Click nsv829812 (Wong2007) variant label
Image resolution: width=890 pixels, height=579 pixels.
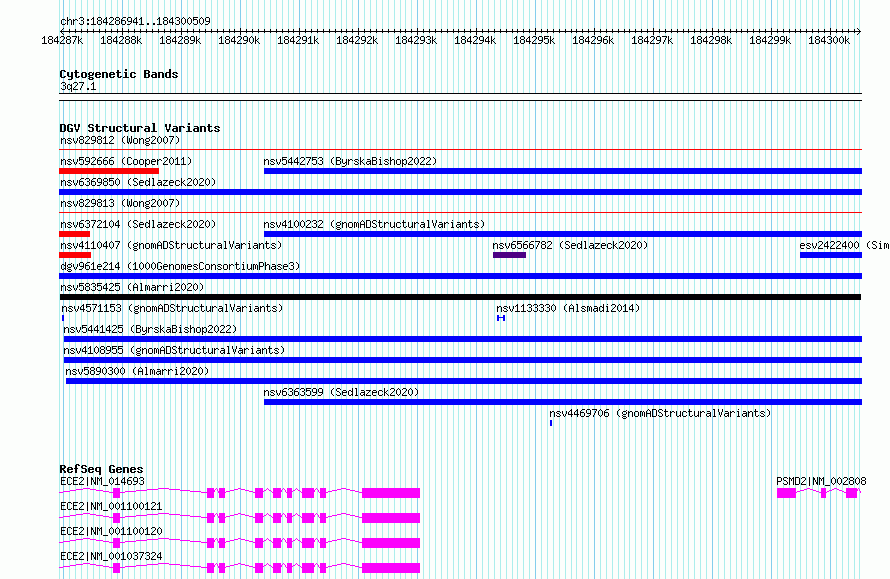pos(120,140)
